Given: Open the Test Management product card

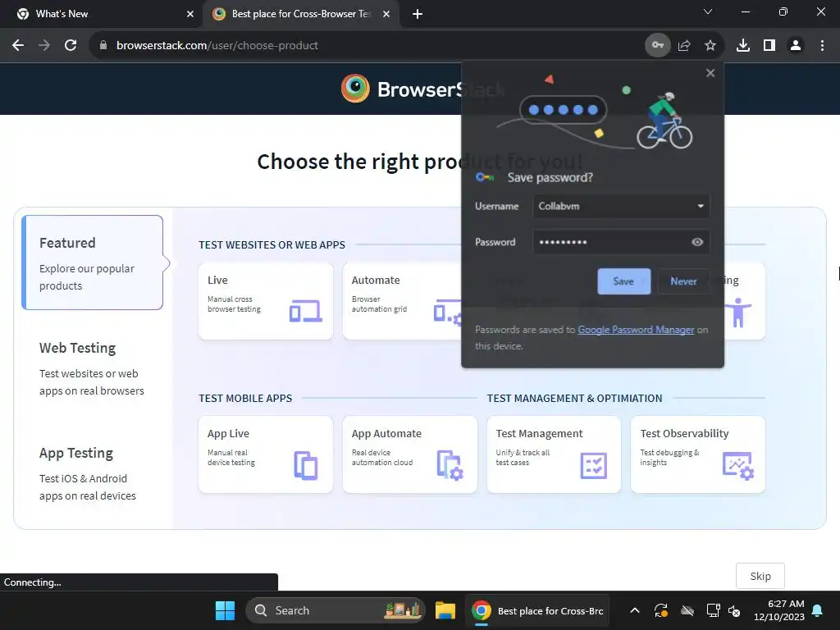Looking at the screenshot, I should [x=554, y=454].
